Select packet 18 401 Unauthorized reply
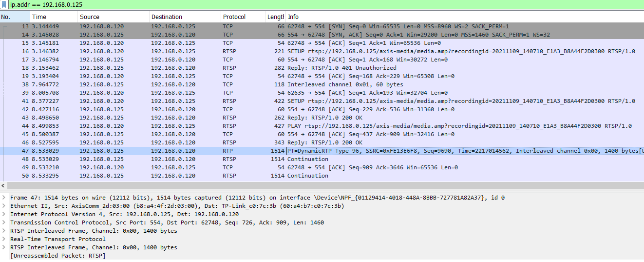Viewport: 644px width, 262px height. coord(322,68)
